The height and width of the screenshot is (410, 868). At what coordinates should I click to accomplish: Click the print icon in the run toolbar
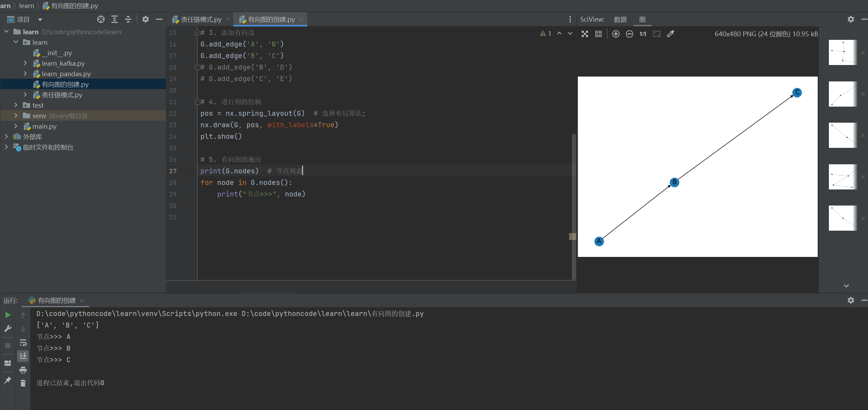[23, 370]
